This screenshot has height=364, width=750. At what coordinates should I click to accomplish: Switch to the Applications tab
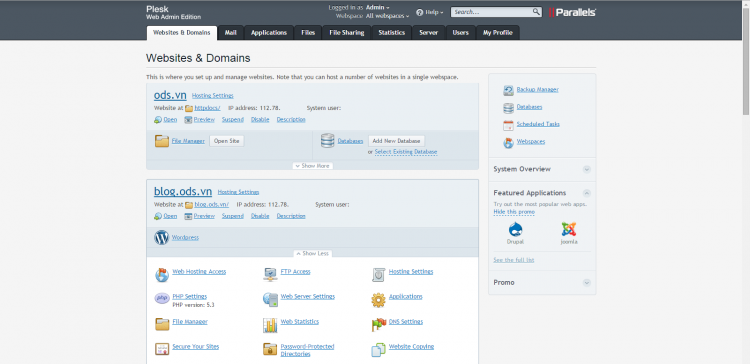(x=269, y=33)
